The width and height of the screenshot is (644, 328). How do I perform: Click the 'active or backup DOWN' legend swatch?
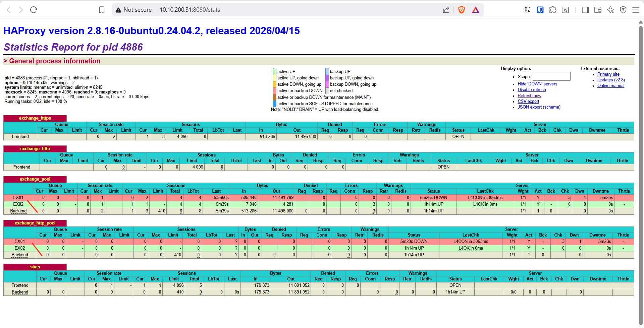pos(275,91)
